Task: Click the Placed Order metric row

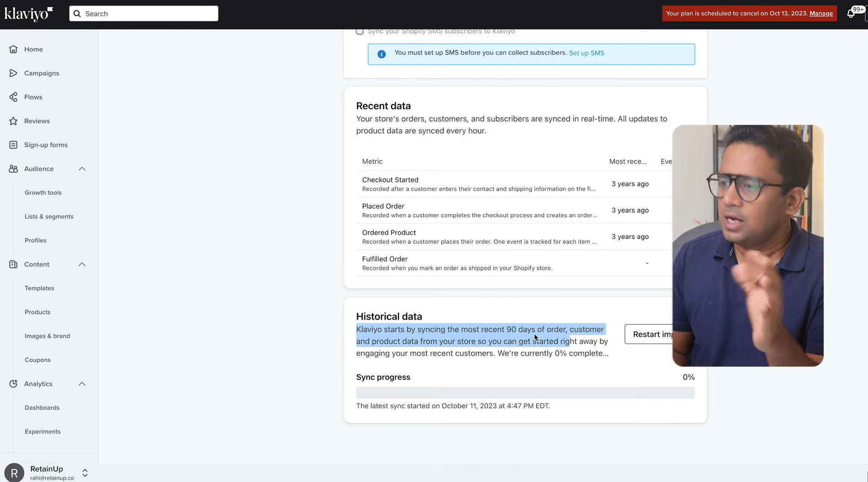Action: pos(514,210)
